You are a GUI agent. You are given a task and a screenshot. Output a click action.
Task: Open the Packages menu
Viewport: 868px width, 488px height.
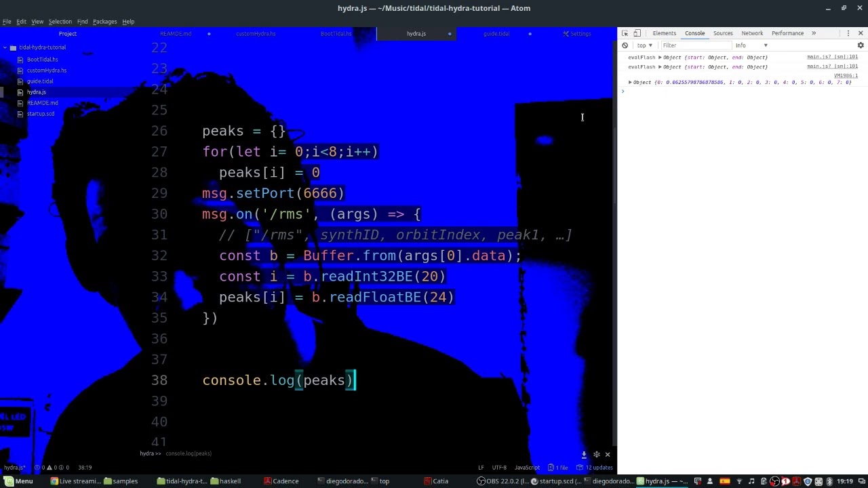(x=104, y=22)
